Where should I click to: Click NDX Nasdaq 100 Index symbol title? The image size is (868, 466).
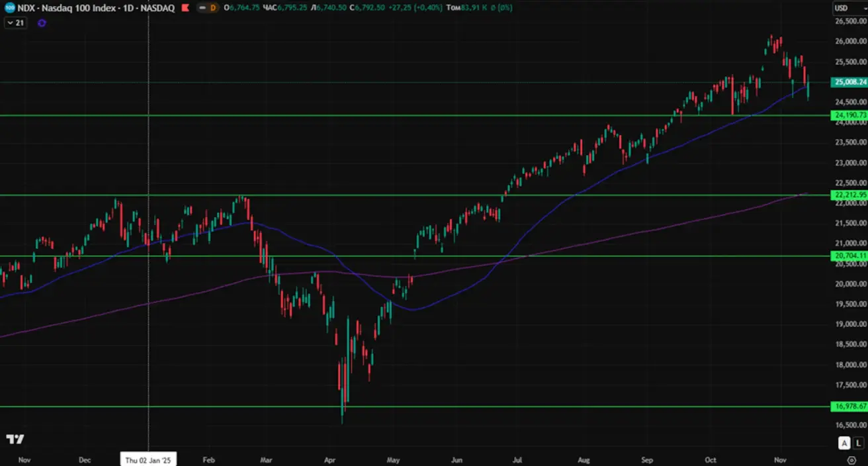click(96, 8)
